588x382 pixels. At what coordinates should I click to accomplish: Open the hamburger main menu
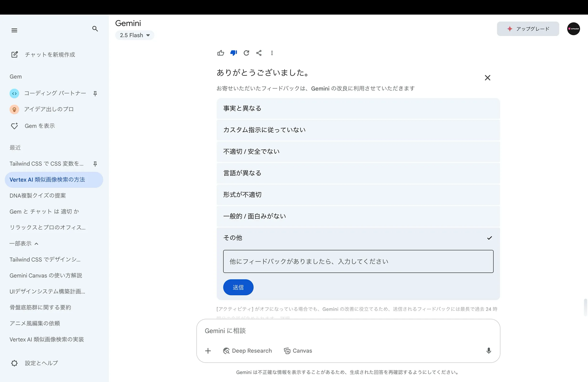point(14,30)
